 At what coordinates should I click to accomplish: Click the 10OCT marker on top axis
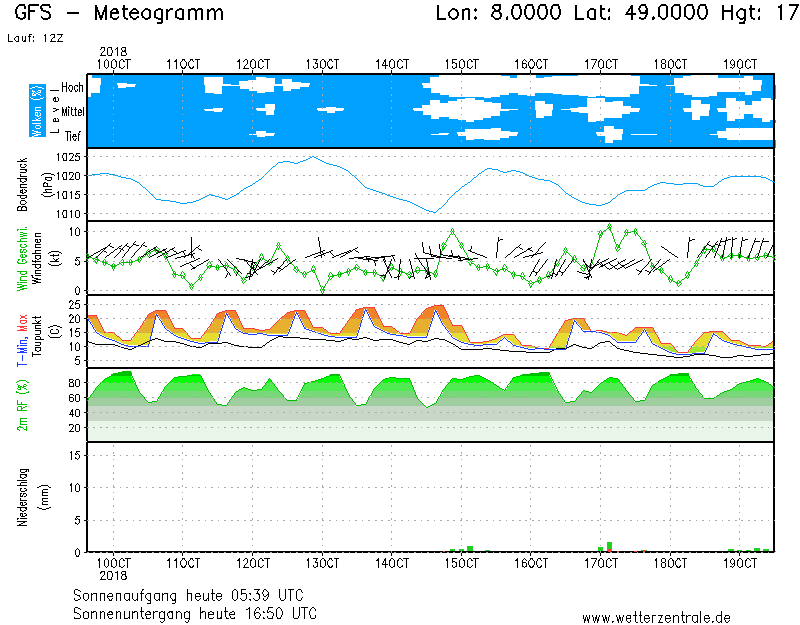(x=113, y=64)
